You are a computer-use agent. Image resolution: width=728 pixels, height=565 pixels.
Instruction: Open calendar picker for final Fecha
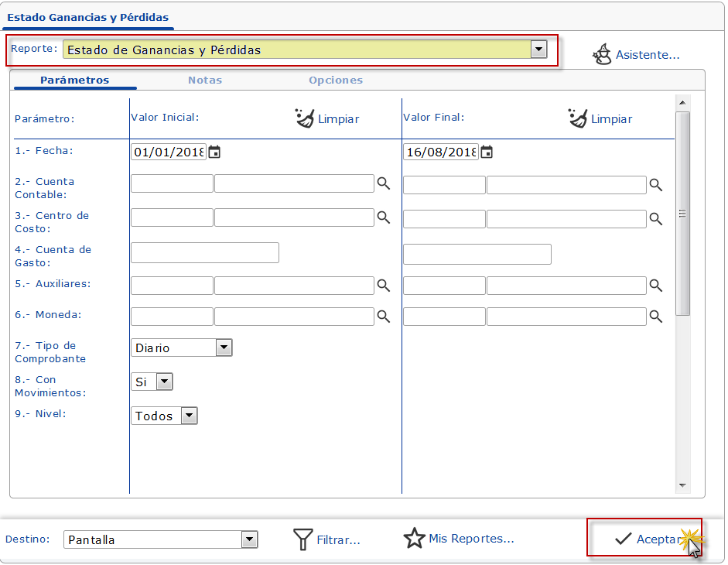coord(487,152)
